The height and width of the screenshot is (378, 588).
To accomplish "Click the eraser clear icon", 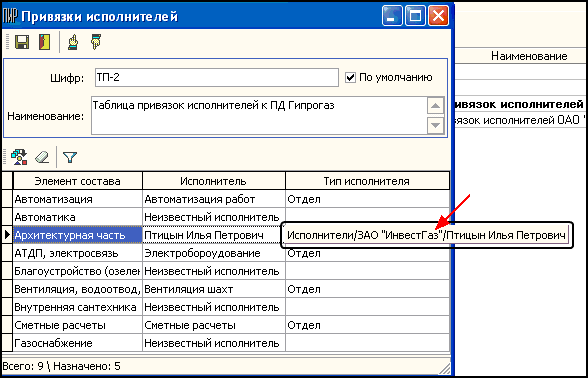I will tap(42, 157).
